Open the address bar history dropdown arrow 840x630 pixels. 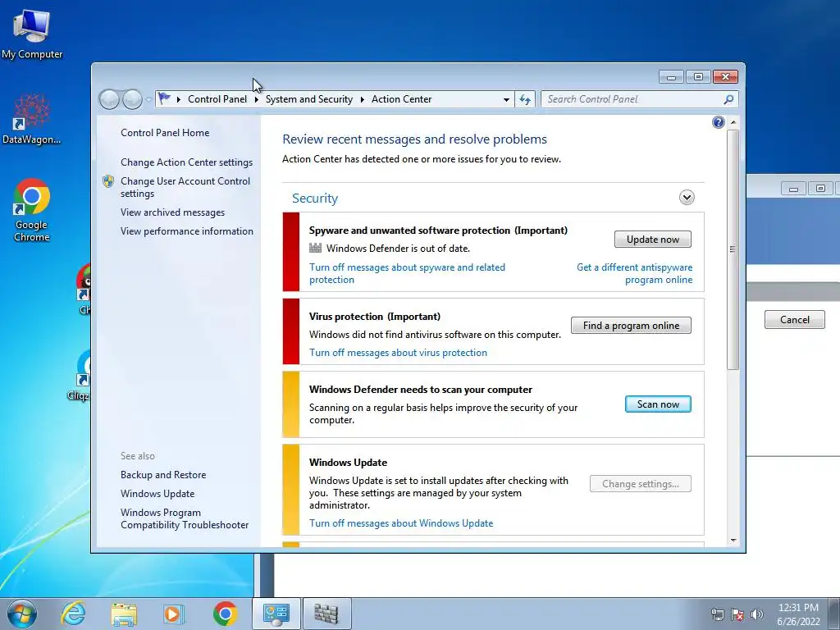(x=506, y=99)
